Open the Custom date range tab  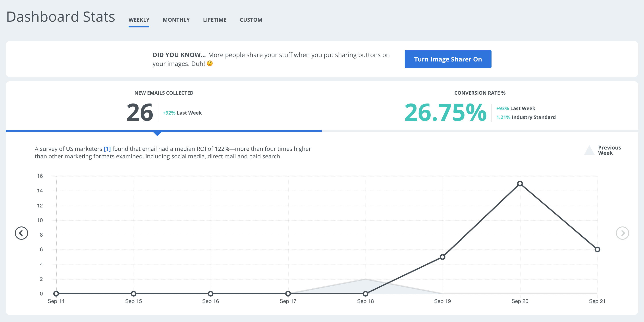coord(251,20)
